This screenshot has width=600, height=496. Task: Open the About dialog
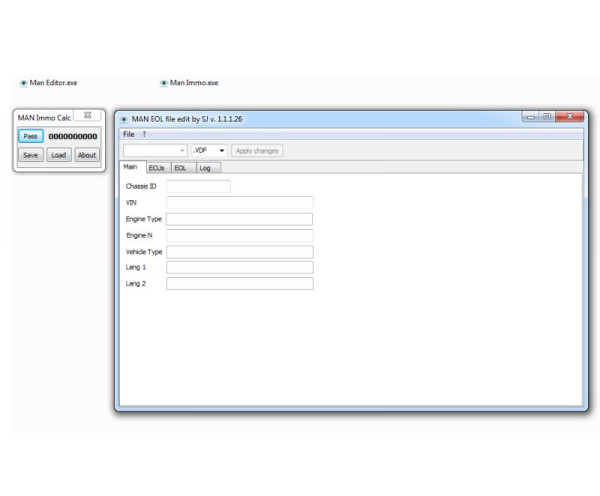click(x=87, y=155)
